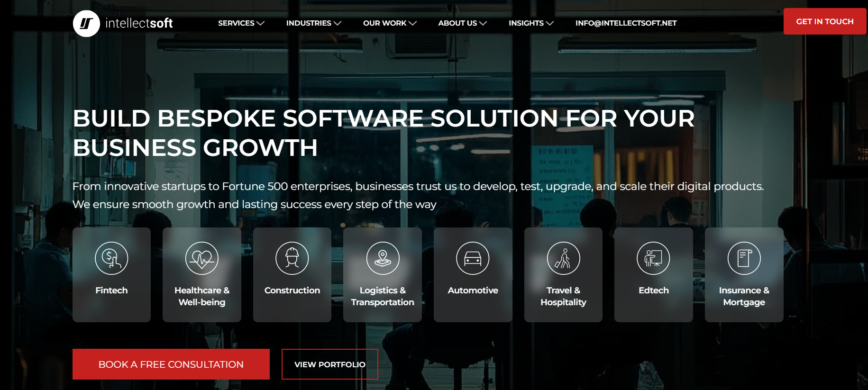The image size is (868, 390).
Task: Click the intellectsoft brand name text
Action: (x=139, y=23)
